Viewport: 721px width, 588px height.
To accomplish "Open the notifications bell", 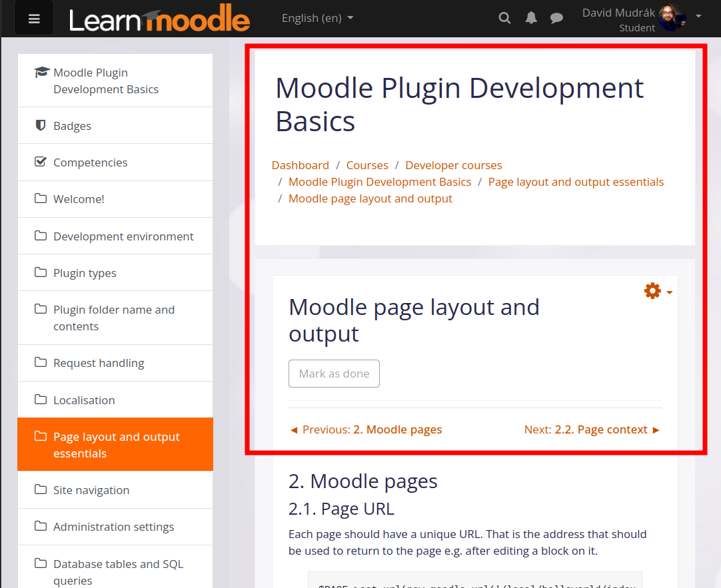I will [x=531, y=18].
